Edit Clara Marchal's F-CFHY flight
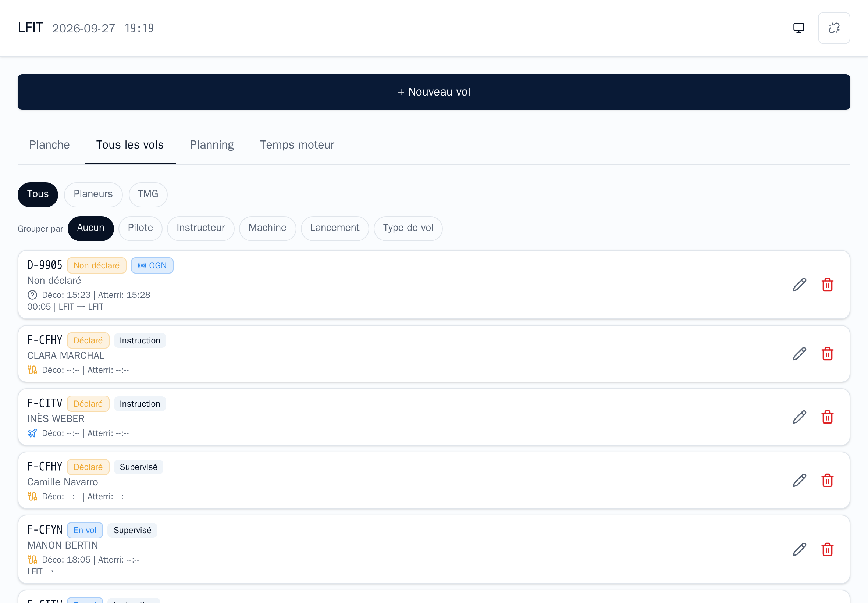 (x=800, y=354)
